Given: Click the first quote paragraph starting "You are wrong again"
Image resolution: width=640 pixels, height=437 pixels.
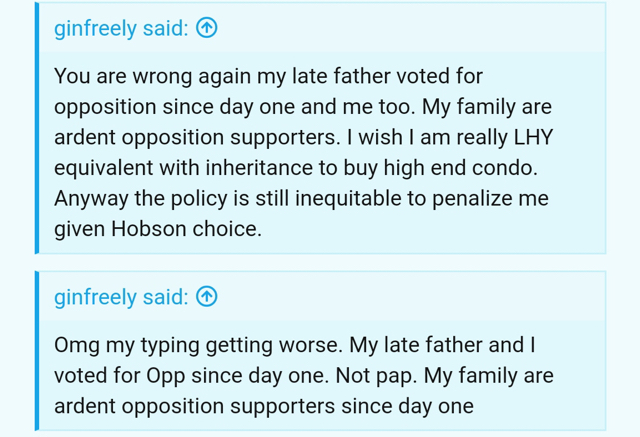Looking at the screenshot, I should (303, 152).
